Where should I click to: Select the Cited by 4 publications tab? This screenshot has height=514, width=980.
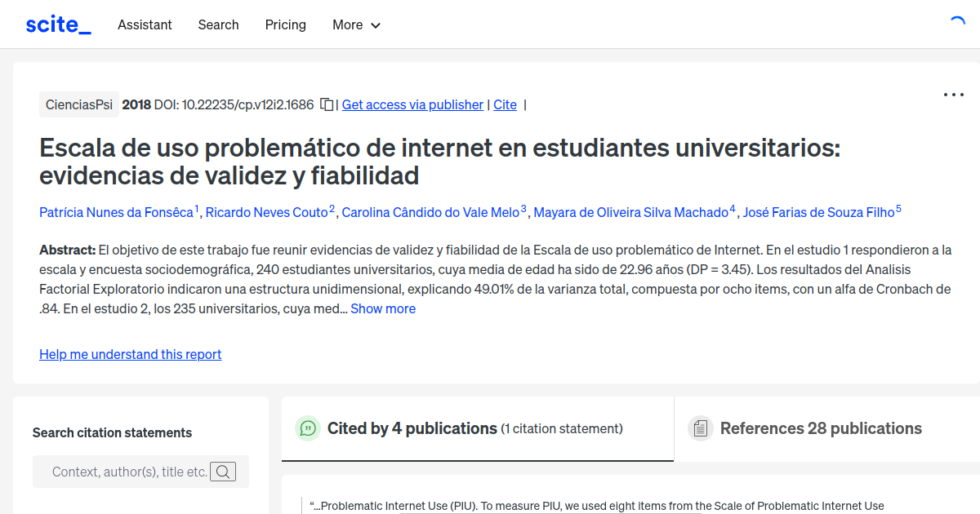pyautogui.click(x=412, y=428)
